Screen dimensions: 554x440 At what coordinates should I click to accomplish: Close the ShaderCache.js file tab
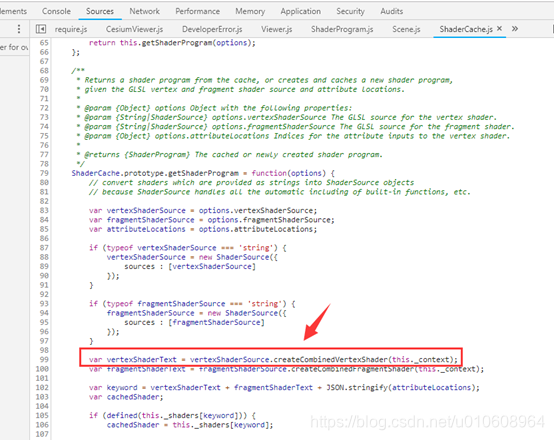click(x=499, y=29)
